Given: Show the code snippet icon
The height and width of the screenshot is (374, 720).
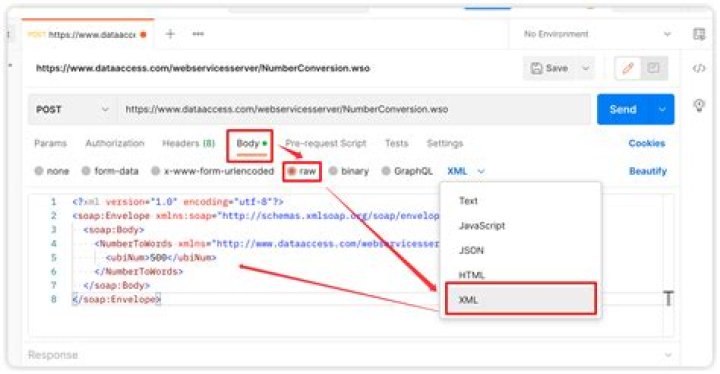Looking at the screenshot, I should pos(699,68).
